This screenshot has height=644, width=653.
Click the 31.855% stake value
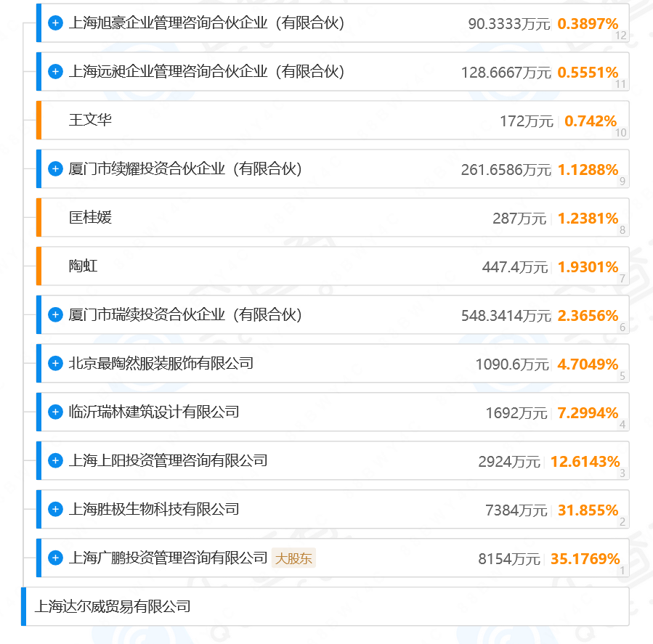[x=588, y=510]
